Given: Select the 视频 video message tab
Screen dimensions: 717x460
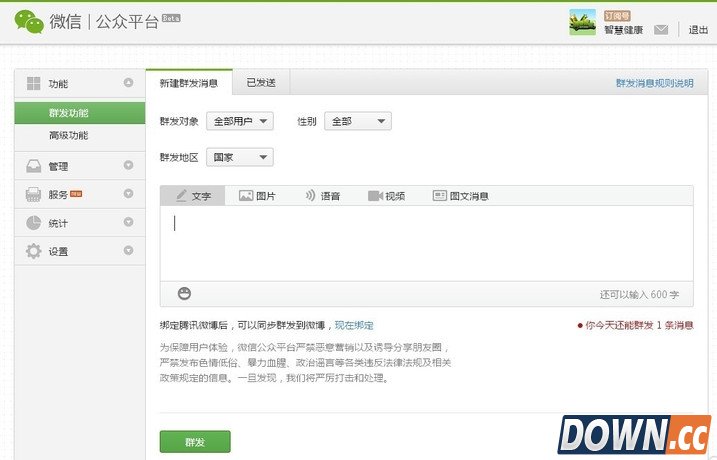Looking at the screenshot, I should (x=386, y=196).
